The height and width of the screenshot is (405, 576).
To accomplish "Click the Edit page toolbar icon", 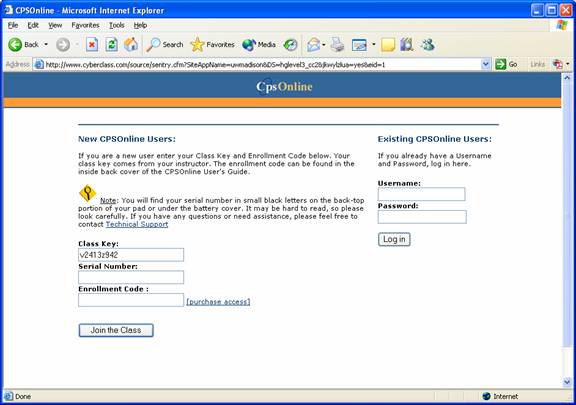I will coord(359,45).
